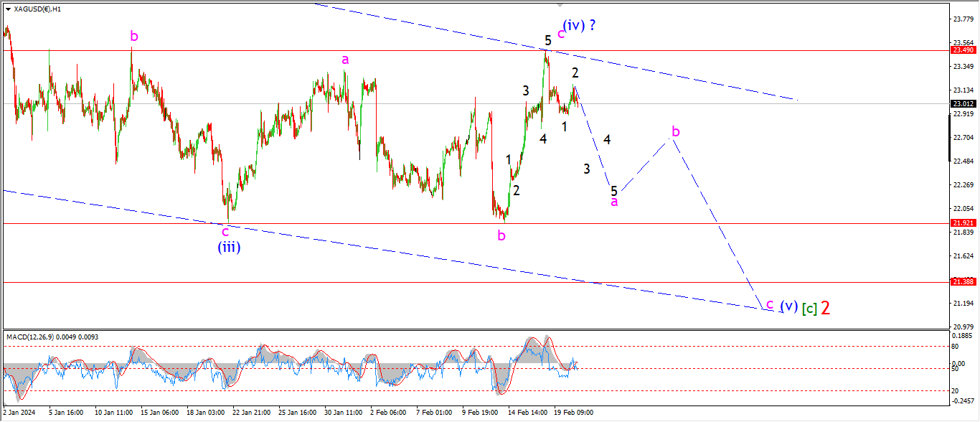Image resolution: width=980 pixels, height=422 pixels.
Task: Select the black 5 label beside (iv)
Action: [547, 41]
